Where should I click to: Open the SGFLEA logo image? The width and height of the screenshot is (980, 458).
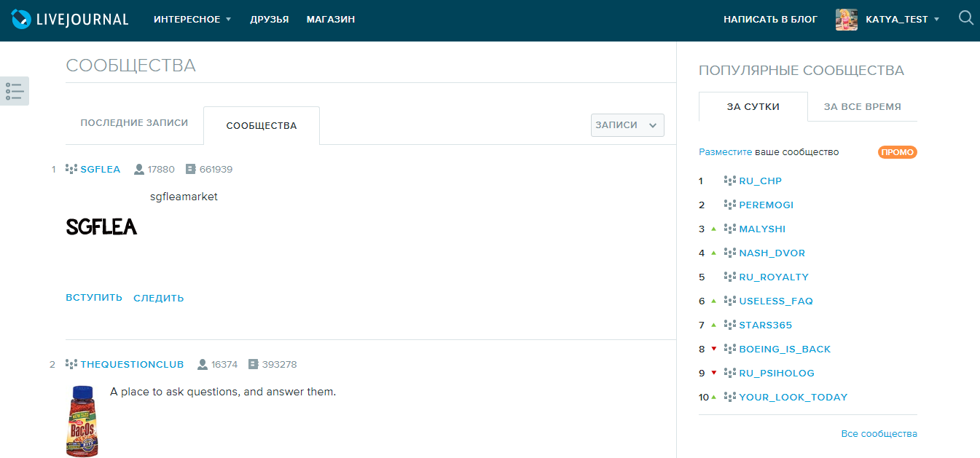[x=101, y=227]
